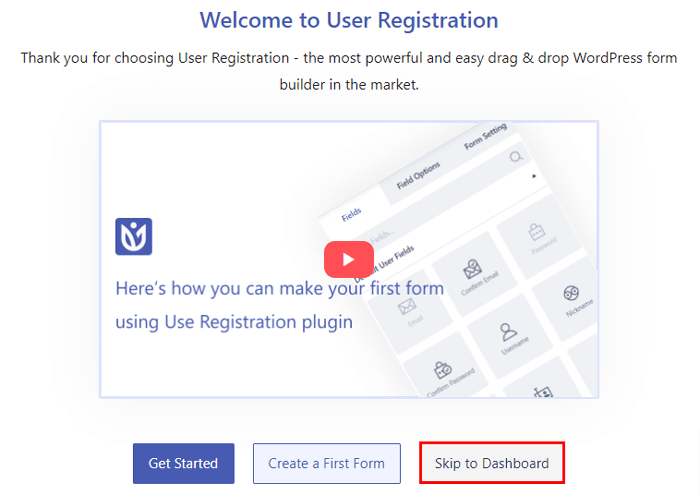Click the Welcome to User Registration heading

coord(349,20)
